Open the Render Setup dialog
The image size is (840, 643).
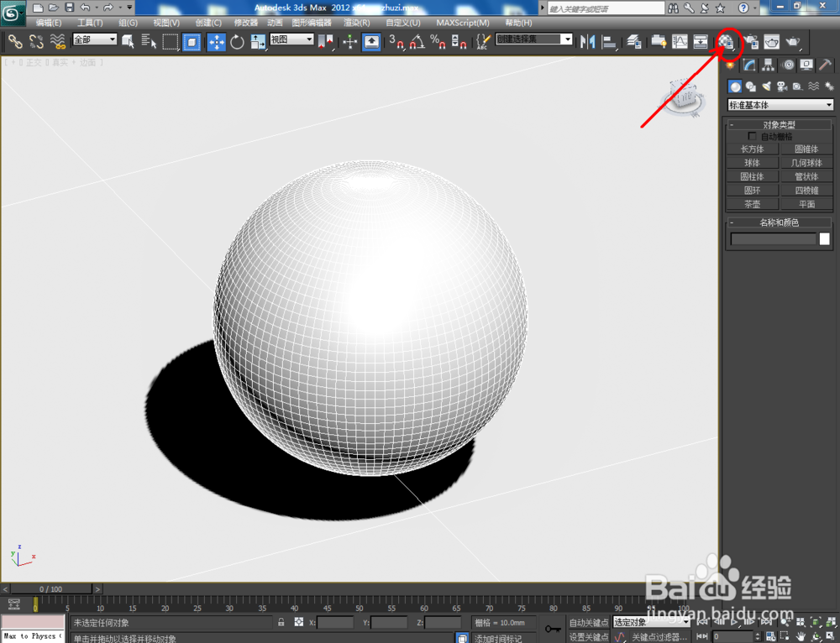751,42
